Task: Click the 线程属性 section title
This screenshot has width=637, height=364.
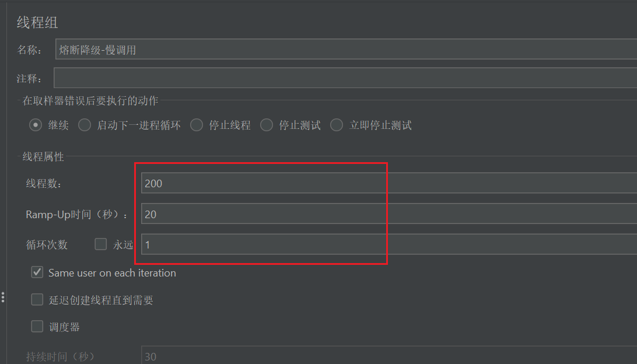Action: click(x=43, y=156)
